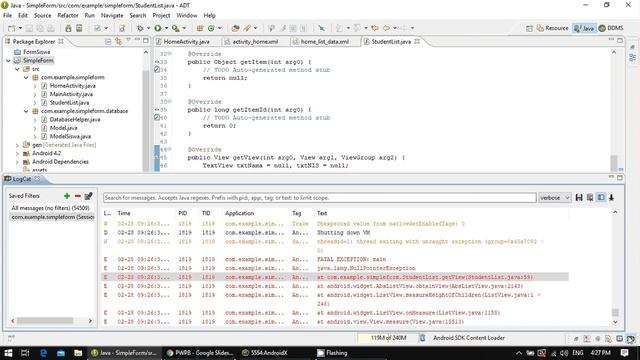Screen dimensions: 640x360
Task: Switch to the activity_home.xml tab
Action: (255, 42)
